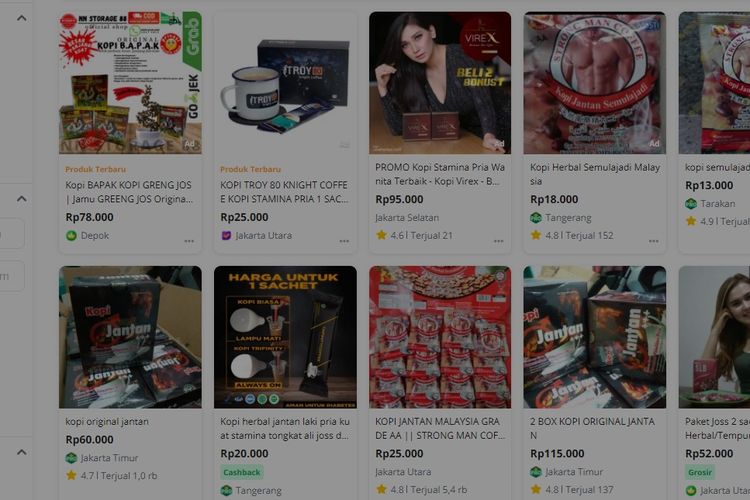Viewport: 750px width, 500px height.
Task: Open three-dot menu on Kopi Herbal Semulajadi card
Action: tap(654, 241)
